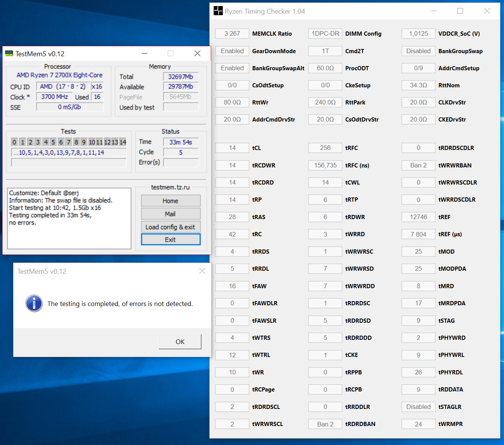The image size is (504, 445).
Task: Click the tWRMPR value 24 field
Action: click(x=419, y=424)
